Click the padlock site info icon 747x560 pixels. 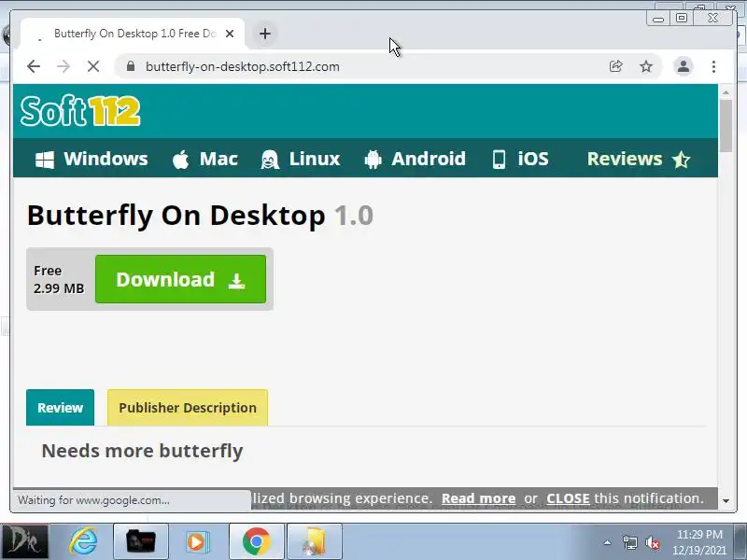pyautogui.click(x=131, y=66)
